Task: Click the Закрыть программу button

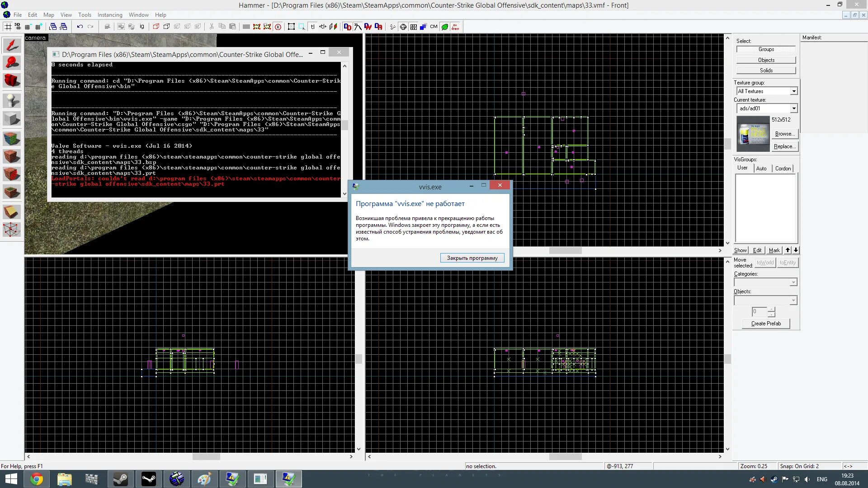Action: (x=472, y=258)
